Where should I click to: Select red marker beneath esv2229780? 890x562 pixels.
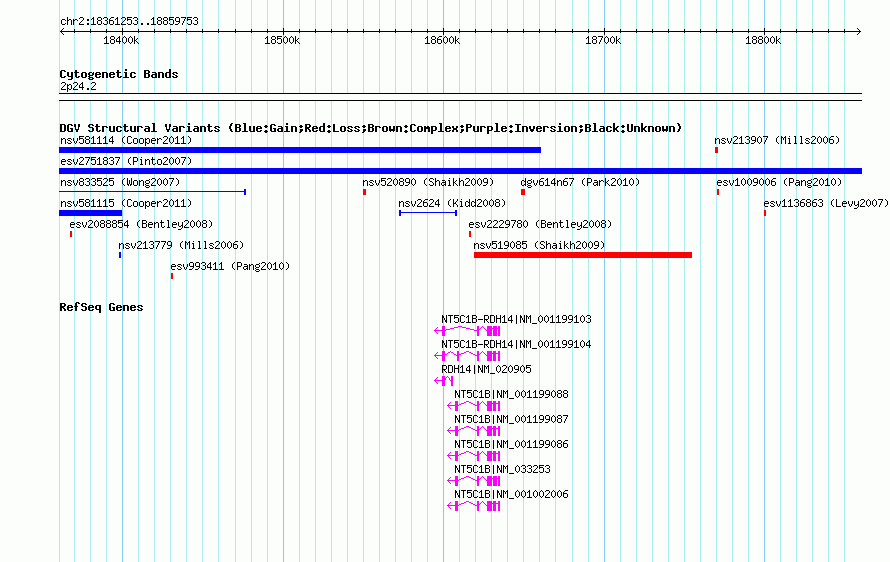(470, 234)
